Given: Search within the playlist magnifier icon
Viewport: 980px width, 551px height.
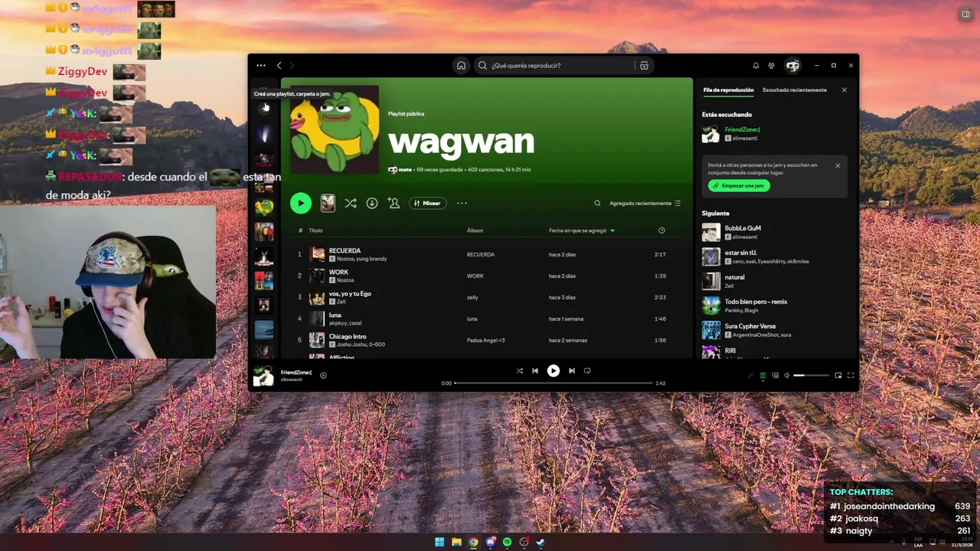Looking at the screenshot, I should (x=597, y=204).
